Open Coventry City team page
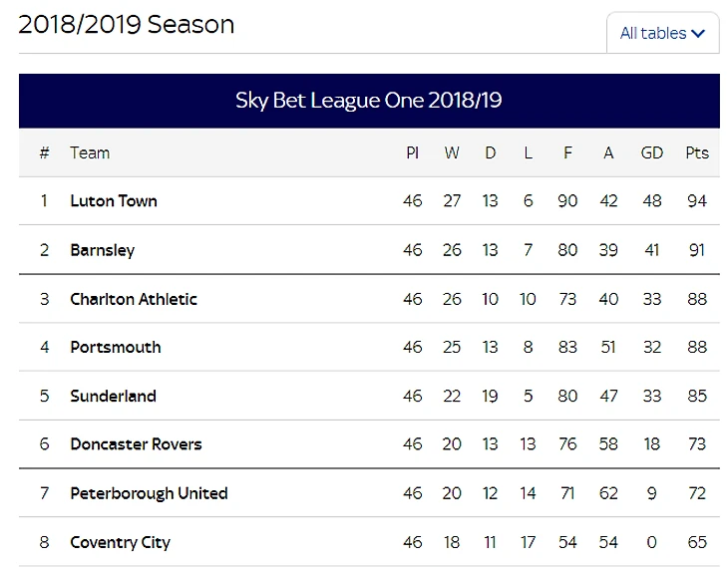728x567 pixels. coord(120,542)
